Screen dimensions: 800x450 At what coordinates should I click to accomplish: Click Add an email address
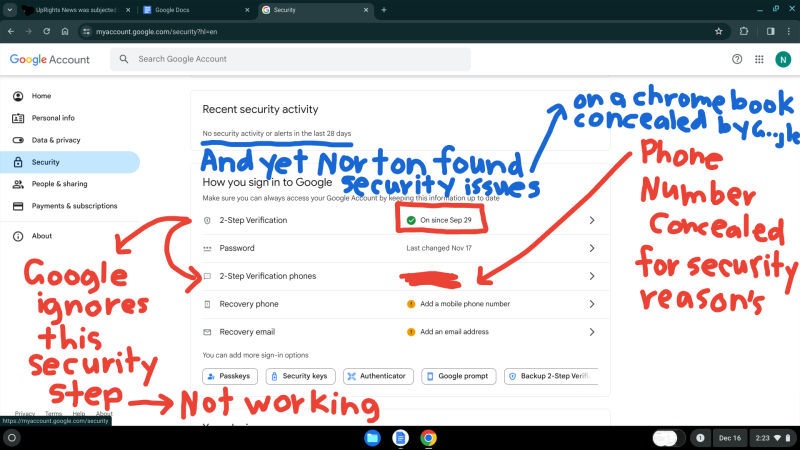(454, 332)
